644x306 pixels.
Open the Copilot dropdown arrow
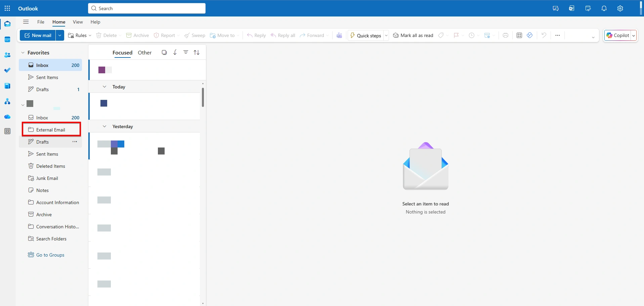point(634,35)
